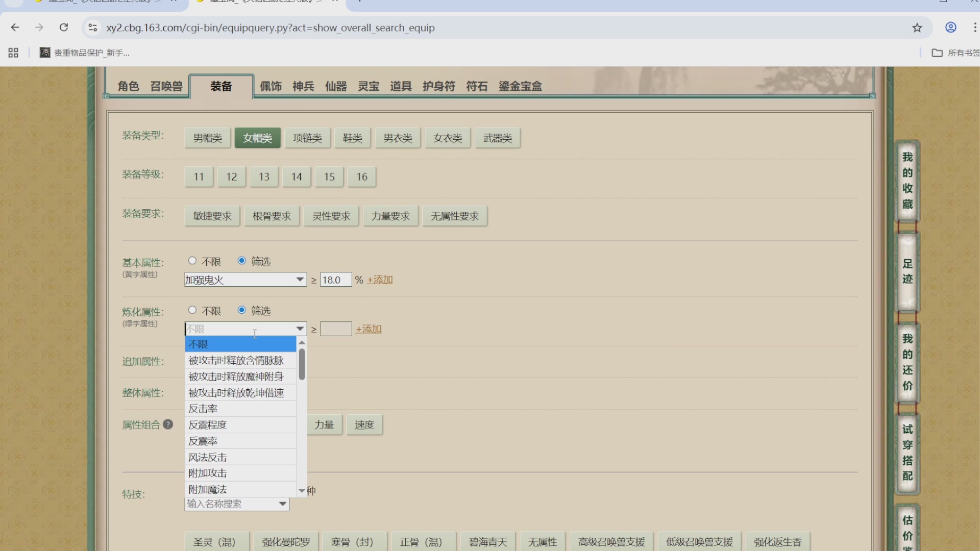Image resolution: width=980 pixels, height=551 pixels.
Task: Bookmark the page with the star icon
Action: 917,28
